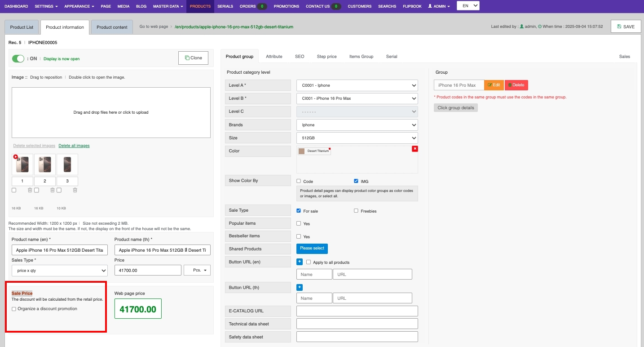This screenshot has height=347, width=644.
Task: Open the Sales Type price x qty dropdown
Action: pos(59,271)
